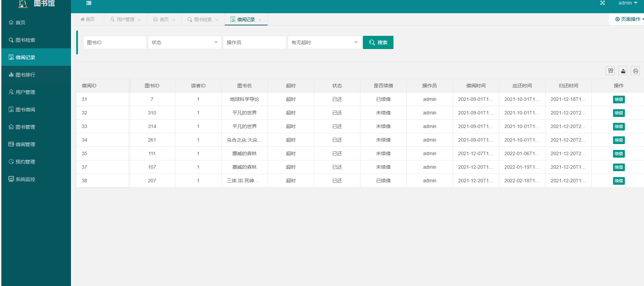Open 系统监控 in sidebar

coord(36,179)
